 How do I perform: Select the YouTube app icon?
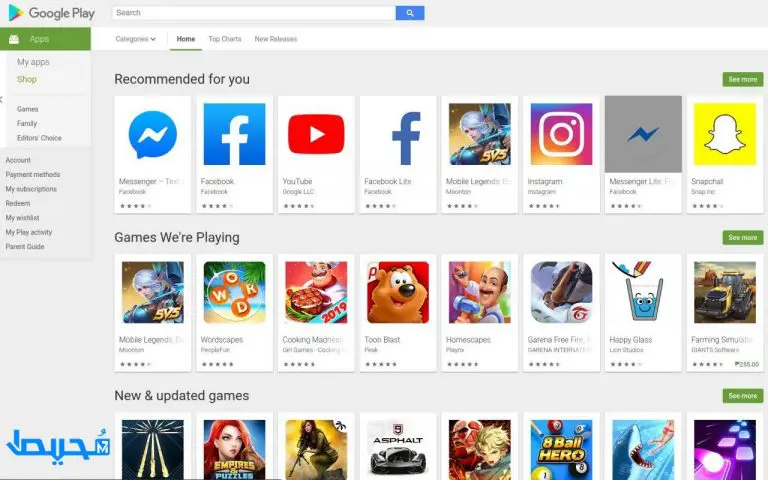[x=316, y=134]
